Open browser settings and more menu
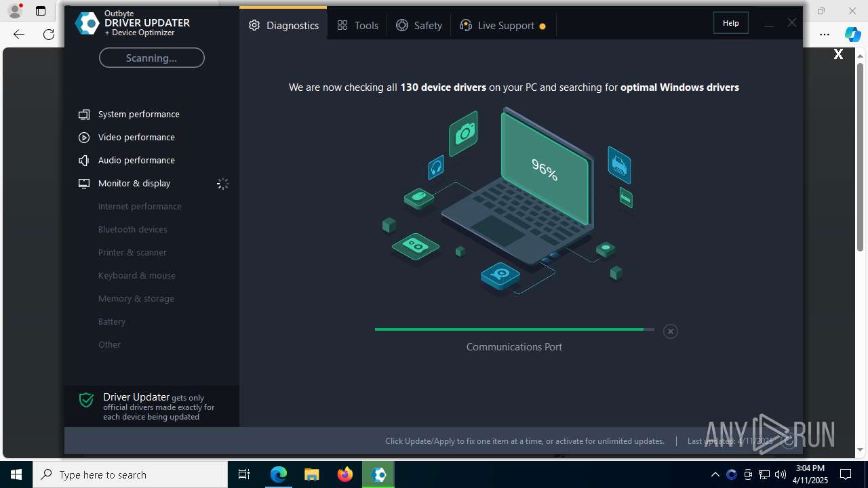 [x=825, y=34]
